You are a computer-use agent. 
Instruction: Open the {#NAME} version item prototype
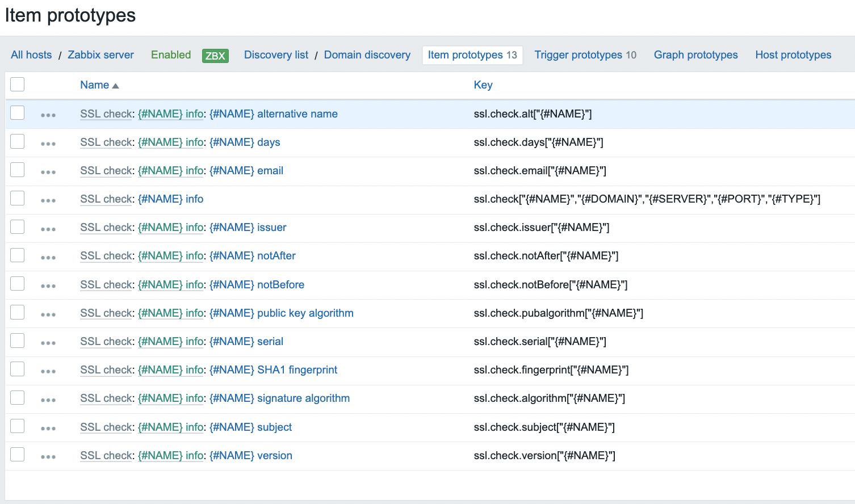coord(250,456)
